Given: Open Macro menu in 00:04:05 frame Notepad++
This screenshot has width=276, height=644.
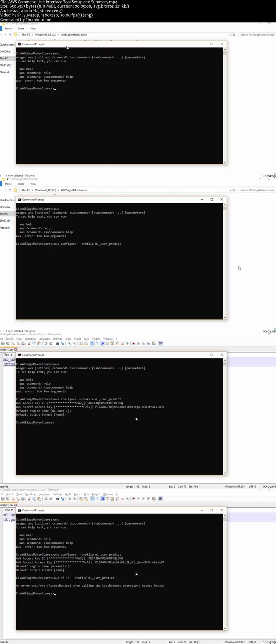Looking at the screenshot, I should coord(78,494).
